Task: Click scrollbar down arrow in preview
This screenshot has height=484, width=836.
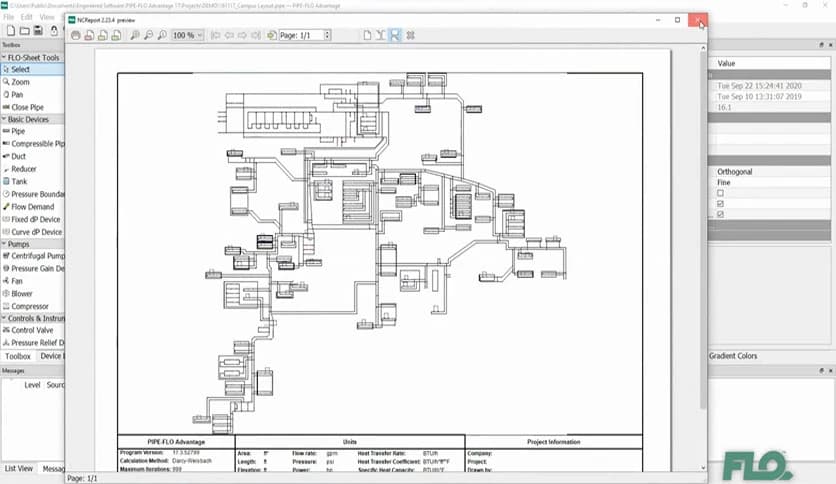Action: pos(703,468)
